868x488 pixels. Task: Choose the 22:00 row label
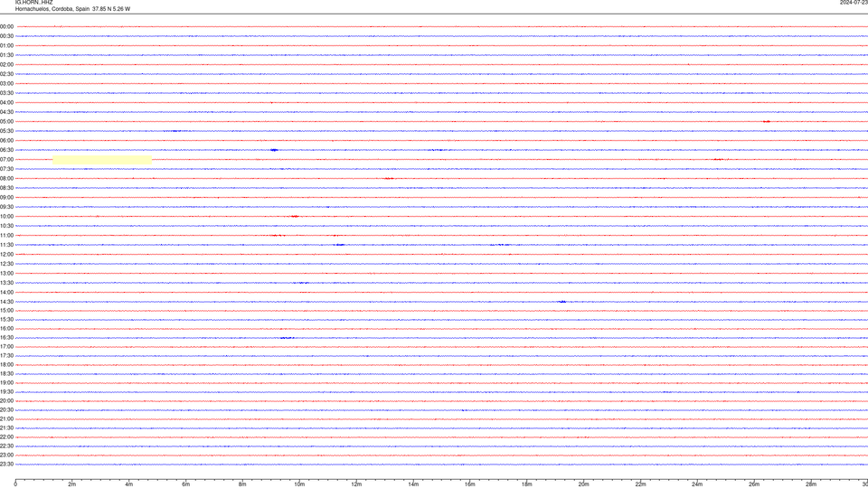coord(6,437)
